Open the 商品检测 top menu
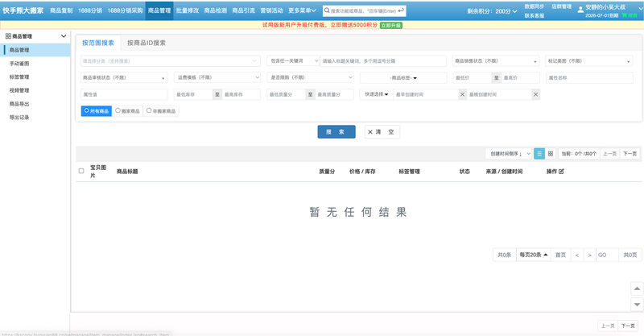This screenshot has width=644, height=336. 215,10
